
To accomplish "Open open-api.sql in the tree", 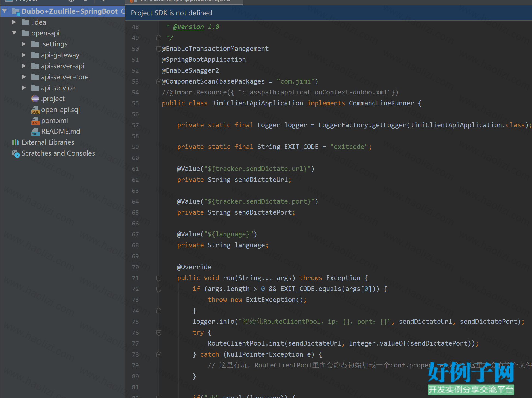I will tap(60, 109).
